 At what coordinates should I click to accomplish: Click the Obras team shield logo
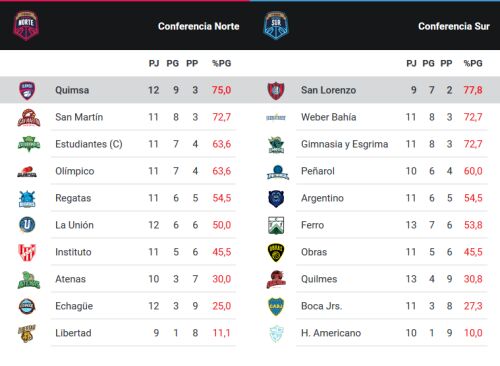point(276,252)
